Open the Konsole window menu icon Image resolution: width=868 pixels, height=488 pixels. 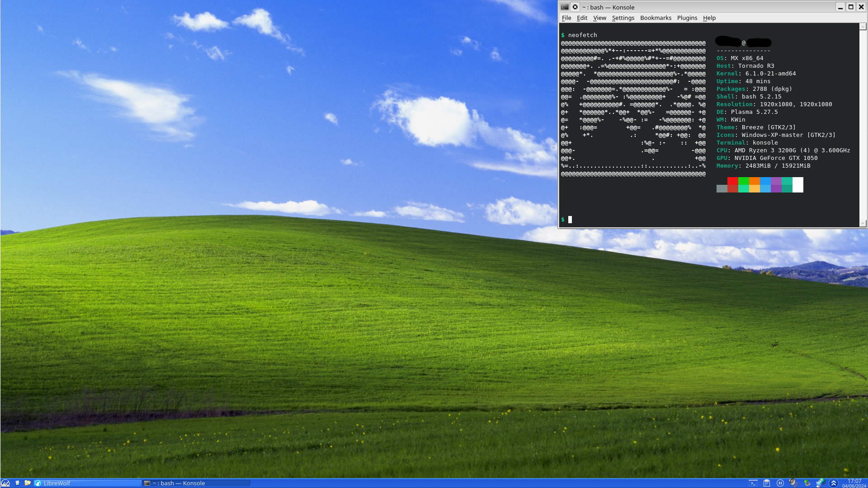point(565,7)
